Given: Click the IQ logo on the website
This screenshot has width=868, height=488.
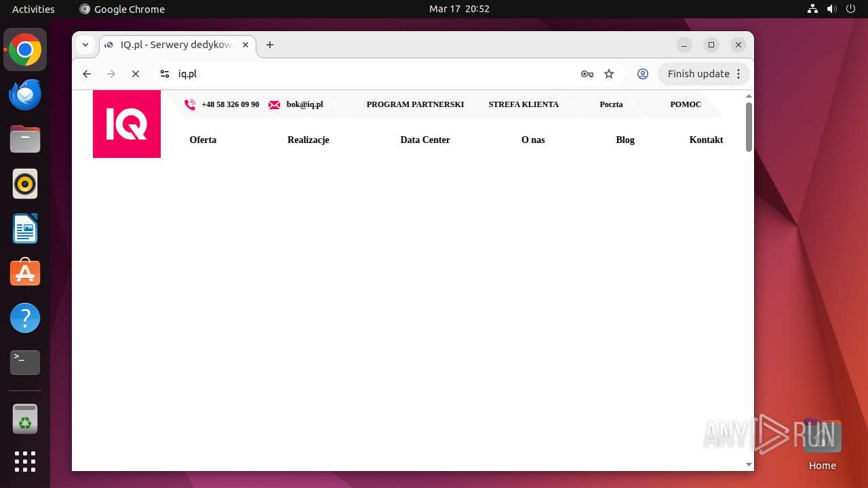Looking at the screenshot, I should (127, 124).
